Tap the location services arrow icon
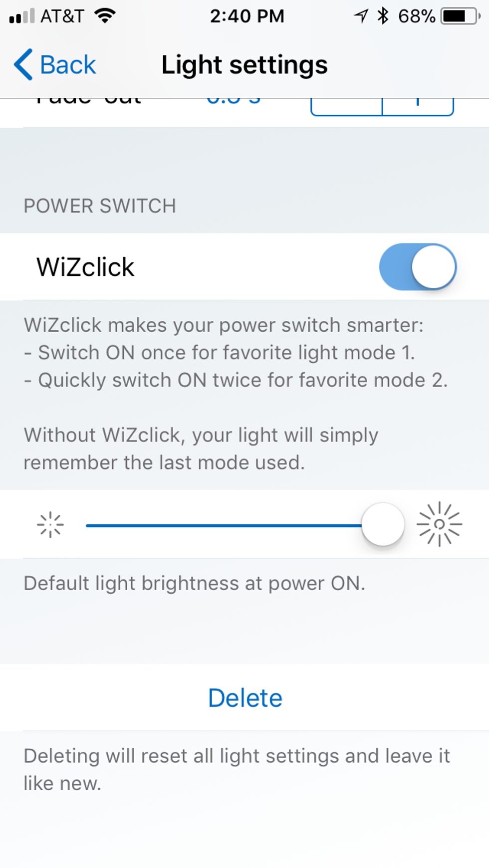This screenshot has height=868, width=489. [x=361, y=16]
